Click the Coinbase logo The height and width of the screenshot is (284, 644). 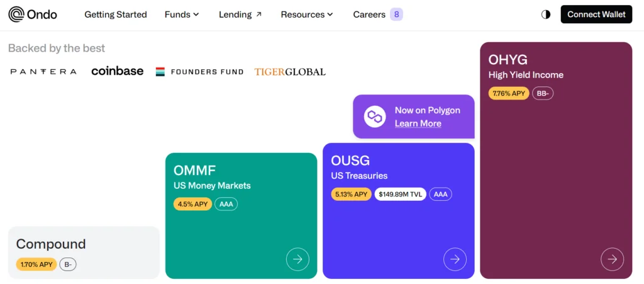point(118,71)
